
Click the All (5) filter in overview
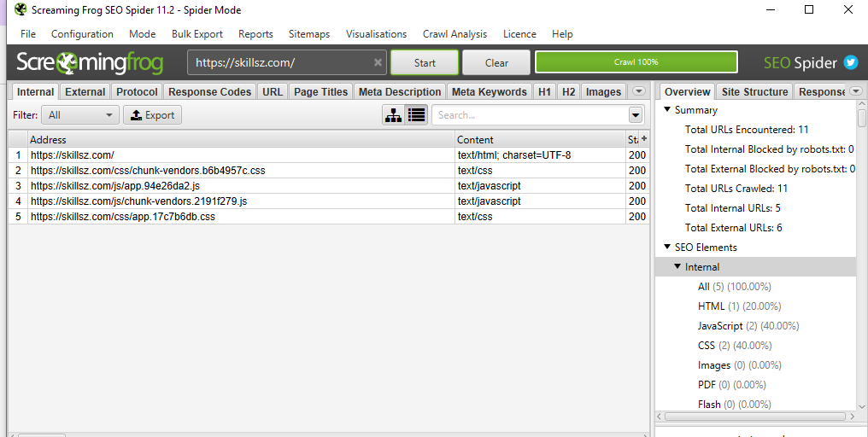pos(735,287)
